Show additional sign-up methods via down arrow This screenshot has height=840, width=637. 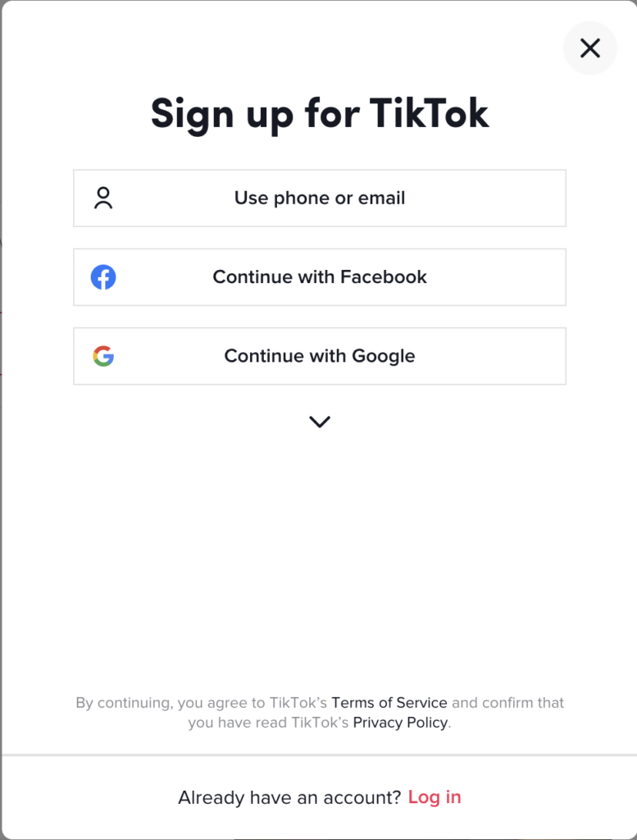319,422
